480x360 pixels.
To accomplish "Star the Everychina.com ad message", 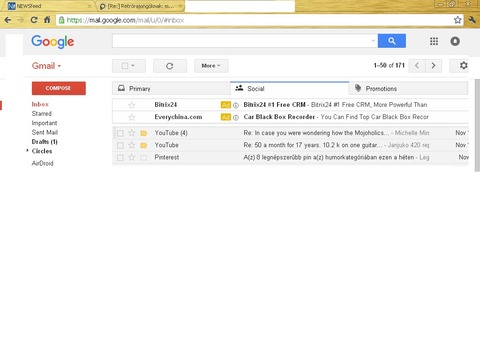I will [132, 117].
